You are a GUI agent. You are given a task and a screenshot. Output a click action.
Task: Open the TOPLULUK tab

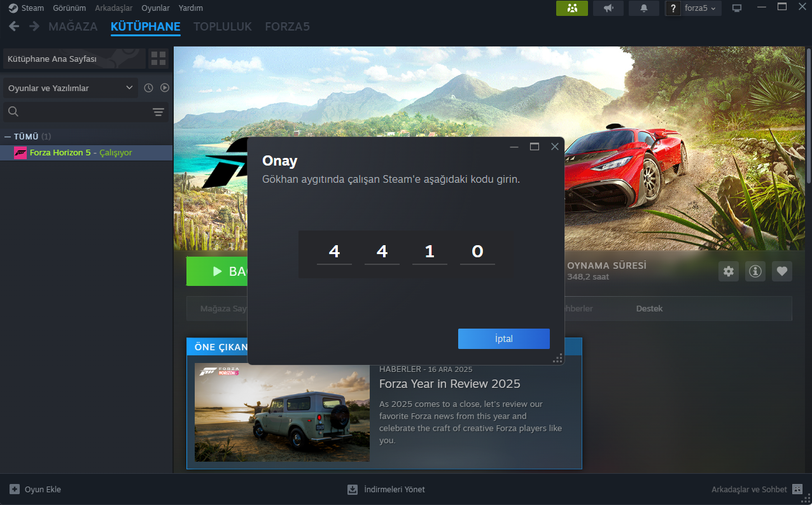pyautogui.click(x=223, y=27)
